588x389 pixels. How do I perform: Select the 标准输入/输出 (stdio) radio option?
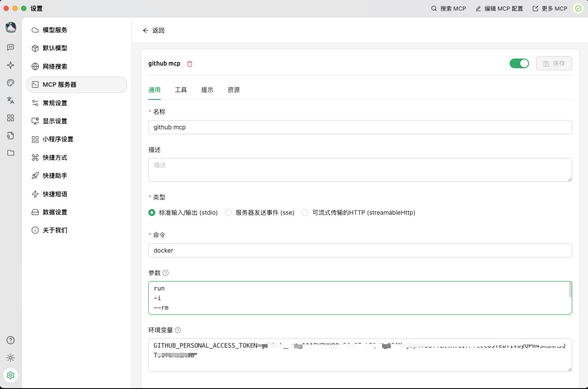[183, 213]
